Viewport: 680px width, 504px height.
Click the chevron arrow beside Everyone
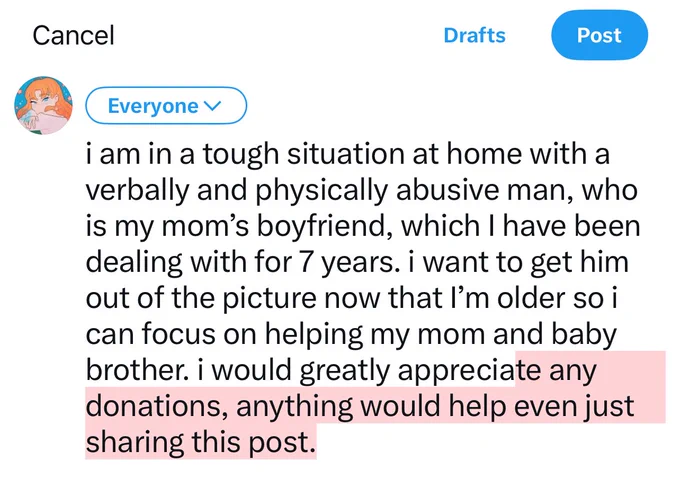click(212, 105)
